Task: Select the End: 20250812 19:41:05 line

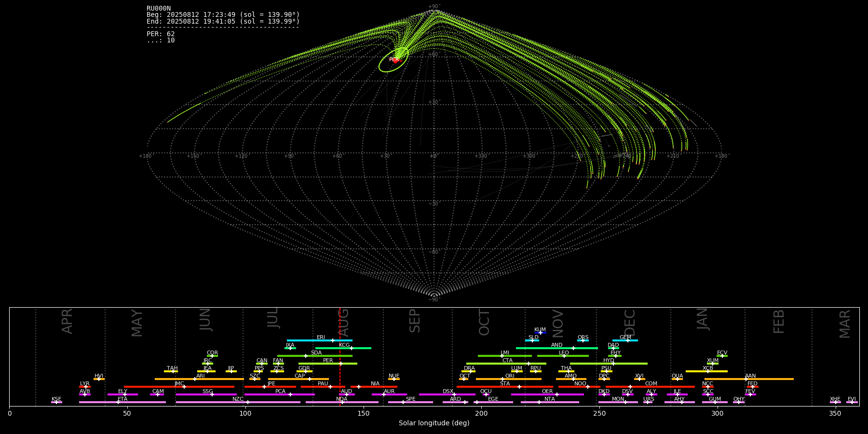Action: (223, 21)
